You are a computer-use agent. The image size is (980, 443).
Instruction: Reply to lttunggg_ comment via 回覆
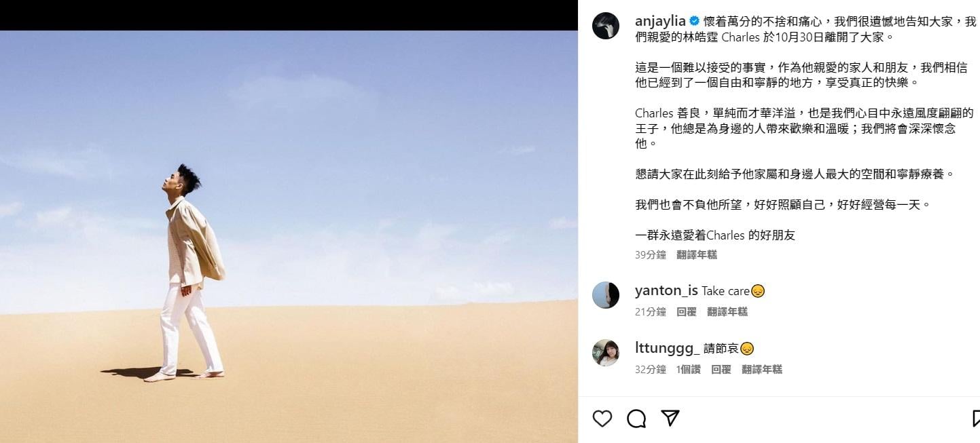[x=721, y=369]
